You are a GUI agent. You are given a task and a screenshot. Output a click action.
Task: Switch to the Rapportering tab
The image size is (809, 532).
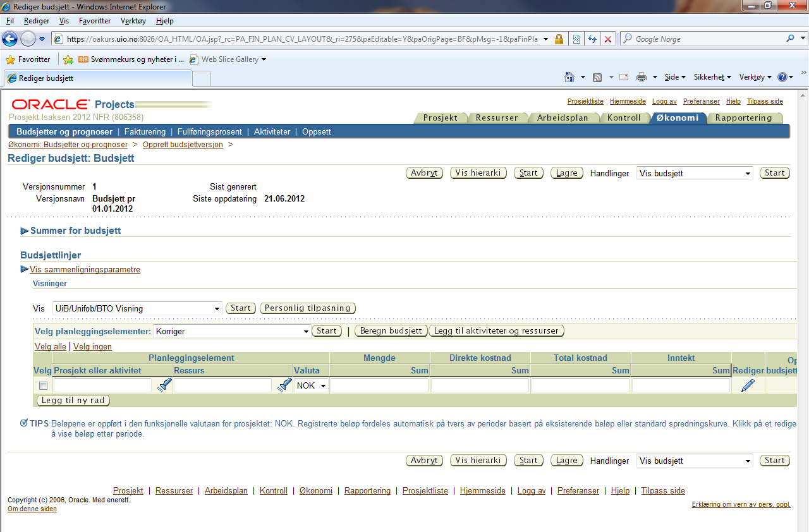point(743,118)
